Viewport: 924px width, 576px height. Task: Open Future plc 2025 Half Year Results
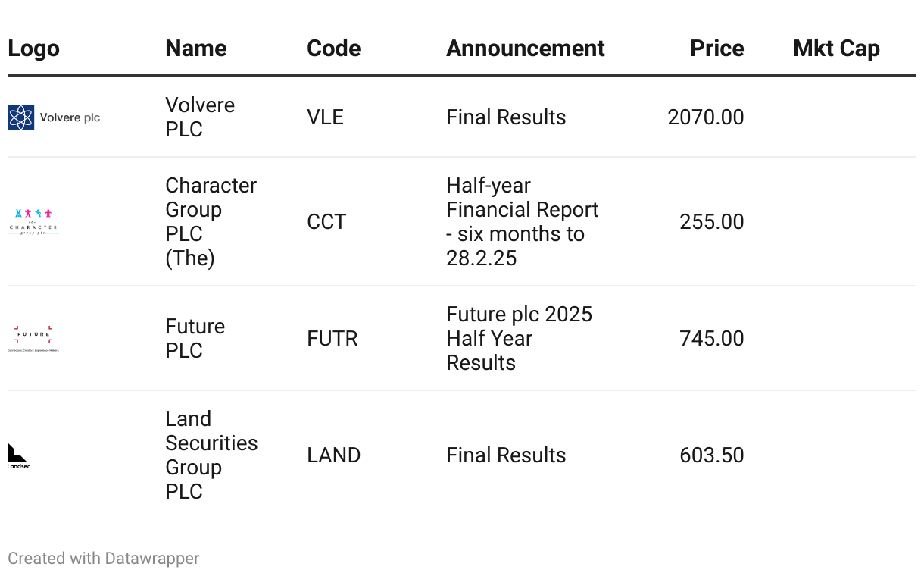[x=519, y=339]
